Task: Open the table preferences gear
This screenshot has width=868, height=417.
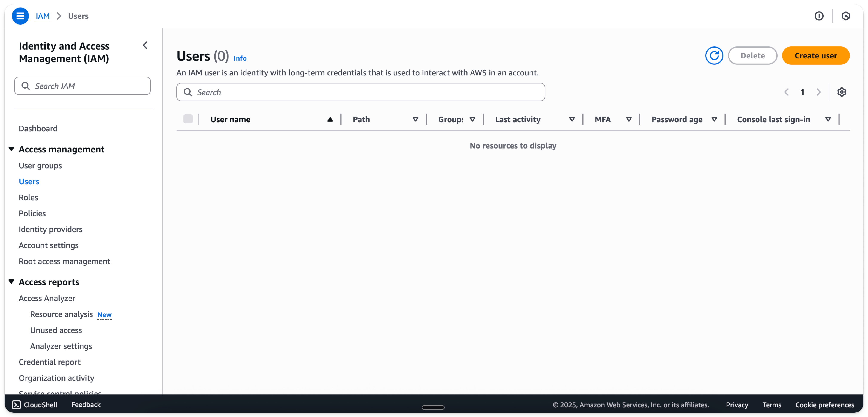Action: [x=842, y=92]
